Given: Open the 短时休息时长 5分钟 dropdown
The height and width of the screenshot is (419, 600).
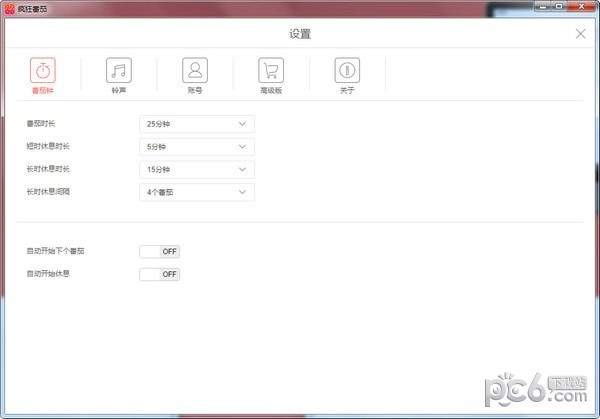Looking at the screenshot, I should pyautogui.click(x=197, y=147).
